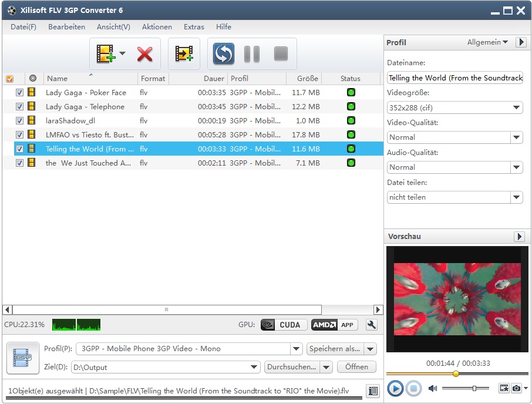Click the 3GPP profile format icon
This screenshot has width=532, height=404.
(x=23, y=358)
